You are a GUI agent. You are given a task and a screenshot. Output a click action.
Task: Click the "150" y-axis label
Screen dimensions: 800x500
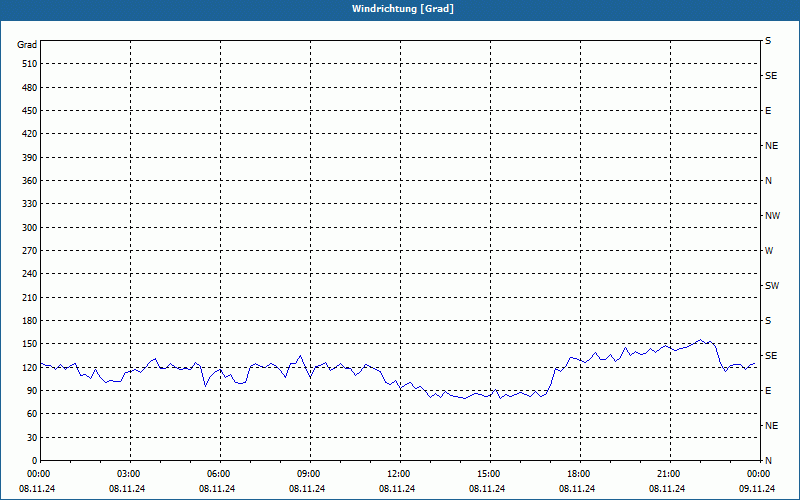click(30, 343)
